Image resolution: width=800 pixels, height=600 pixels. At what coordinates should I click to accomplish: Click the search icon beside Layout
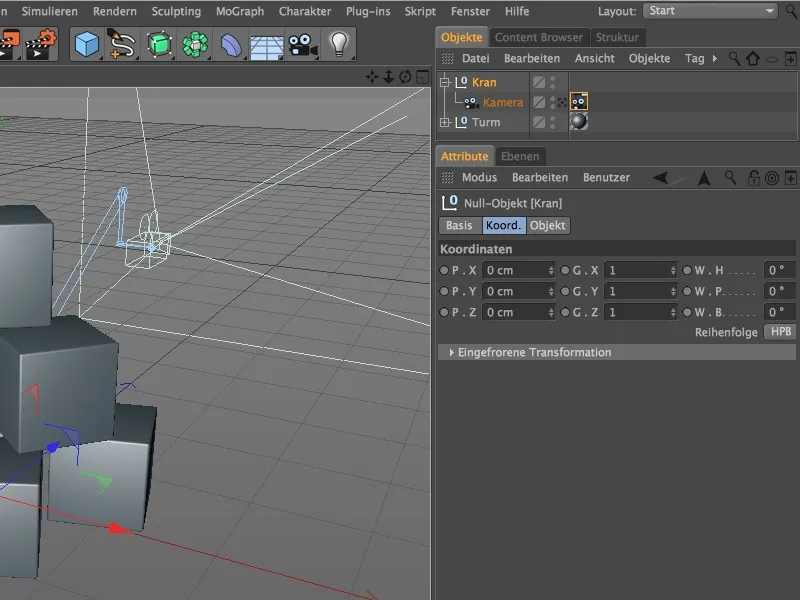pos(791,11)
